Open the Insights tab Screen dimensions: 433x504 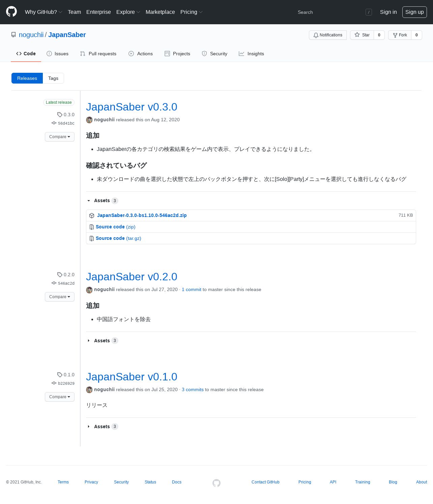pyautogui.click(x=251, y=54)
